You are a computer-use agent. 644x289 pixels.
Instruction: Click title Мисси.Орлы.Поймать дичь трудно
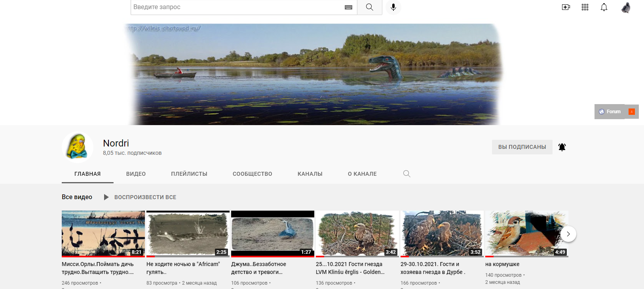(98, 268)
